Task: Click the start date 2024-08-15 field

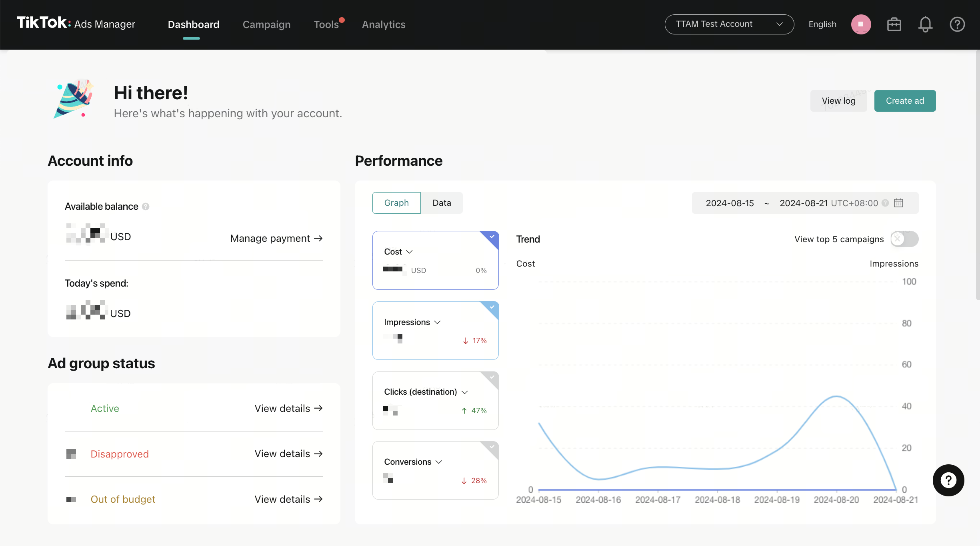Action: click(x=730, y=203)
